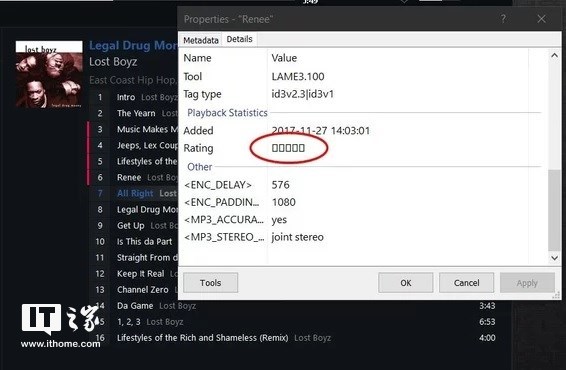Open the Tools button menu
The width and height of the screenshot is (566, 370).
pyautogui.click(x=210, y=283)
